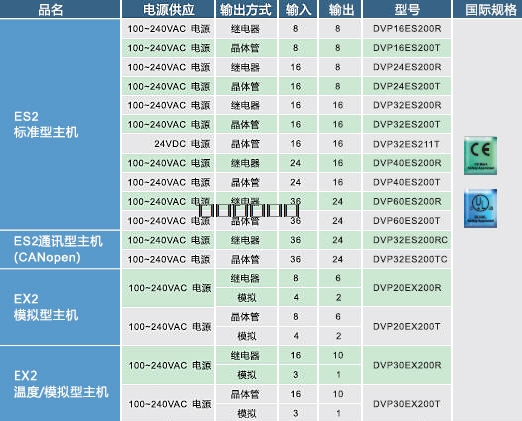Viewport: 522px width, 421px height.
Task: Select model DVP60ES200R
Action: pyautogui.click(x=407, y=201)
